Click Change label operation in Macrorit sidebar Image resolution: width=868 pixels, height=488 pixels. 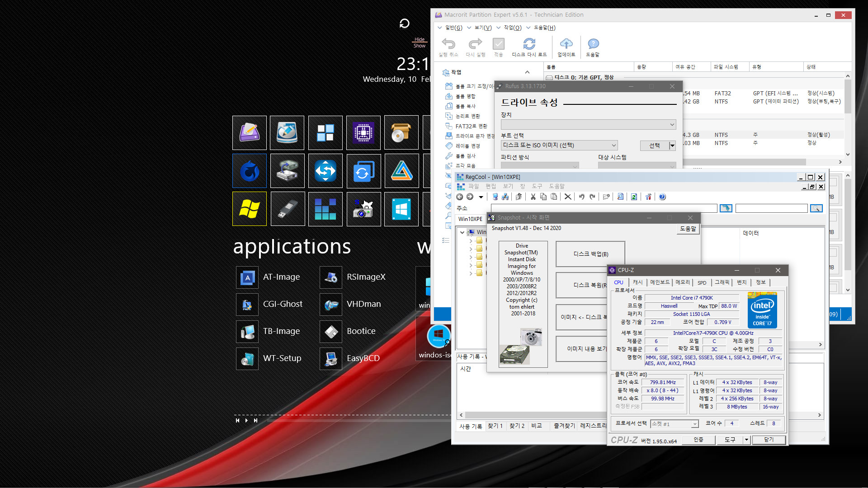coord(468,146)
